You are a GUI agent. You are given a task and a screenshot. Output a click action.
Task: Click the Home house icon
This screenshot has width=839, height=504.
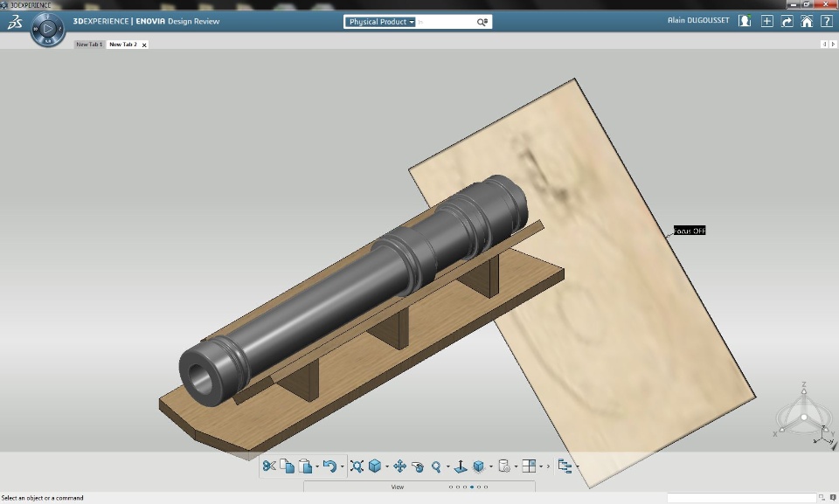coord(807,21)
